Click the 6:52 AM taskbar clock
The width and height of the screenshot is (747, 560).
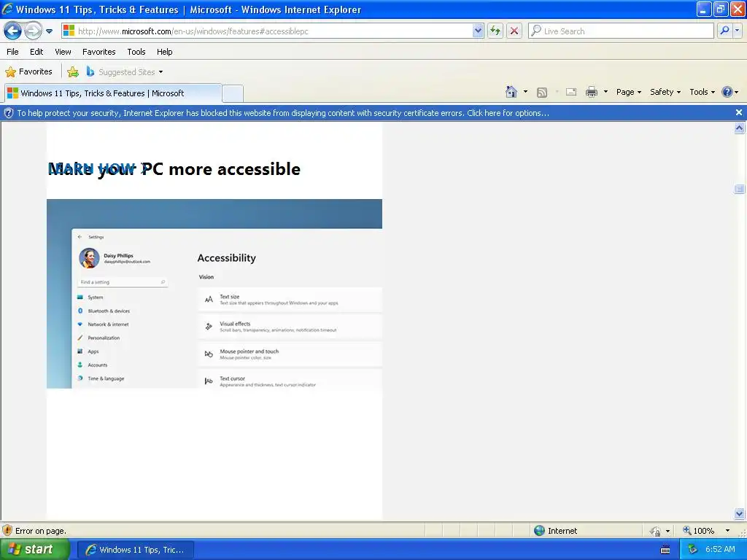pos(720,550)
